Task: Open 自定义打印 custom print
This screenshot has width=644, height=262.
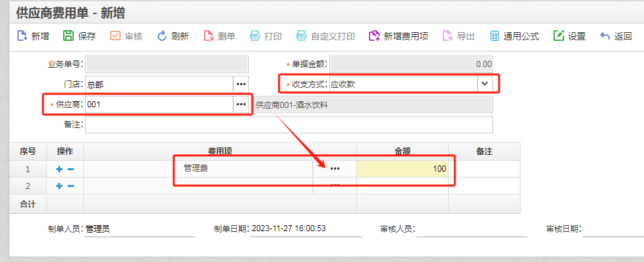Action: tap(301, 36)
